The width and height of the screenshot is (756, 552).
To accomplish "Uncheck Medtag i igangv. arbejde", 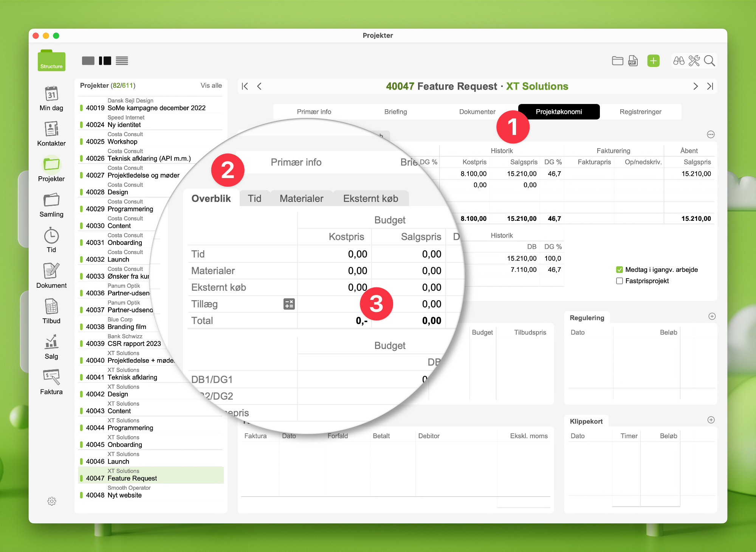I will 619,270.
